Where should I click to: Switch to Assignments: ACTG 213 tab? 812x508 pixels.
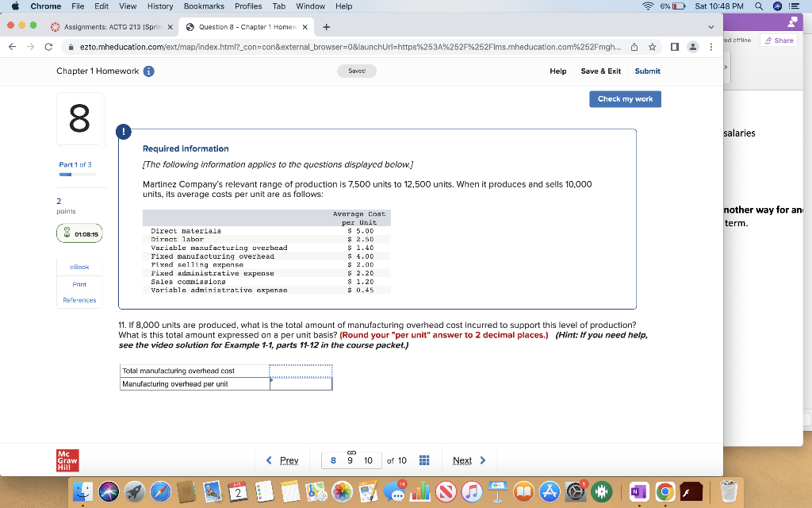click(112, 27)
